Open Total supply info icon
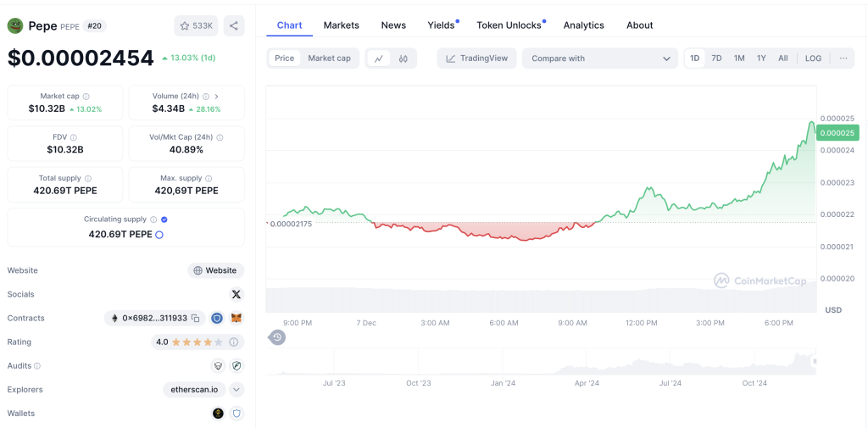Image resolution: width=868 pixels, height=428 pixels. [88, 178]
